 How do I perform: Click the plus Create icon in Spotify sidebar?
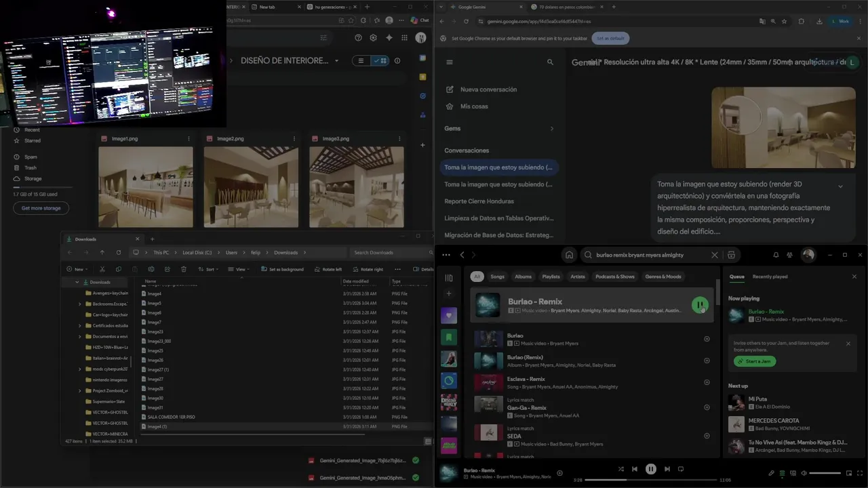(x=448, y=293)
